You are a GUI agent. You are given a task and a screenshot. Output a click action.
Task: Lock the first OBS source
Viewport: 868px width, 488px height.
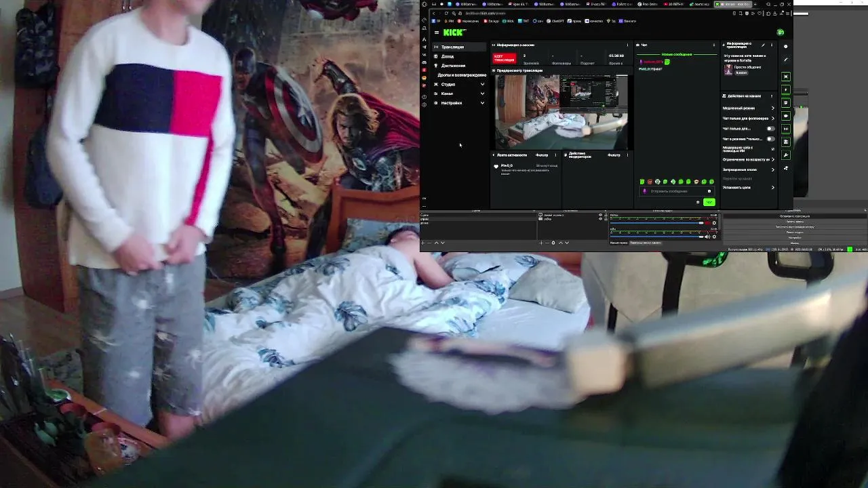point(606,215)
